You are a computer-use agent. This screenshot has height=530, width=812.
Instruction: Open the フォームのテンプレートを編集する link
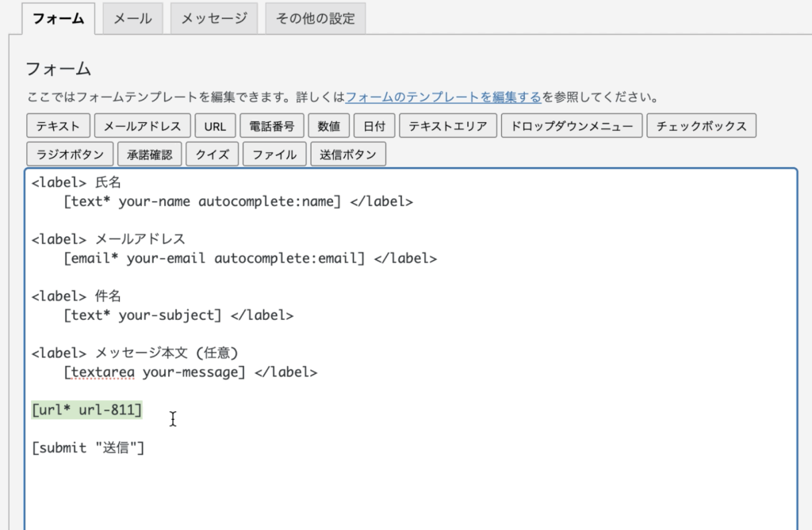tap(443, 98)
